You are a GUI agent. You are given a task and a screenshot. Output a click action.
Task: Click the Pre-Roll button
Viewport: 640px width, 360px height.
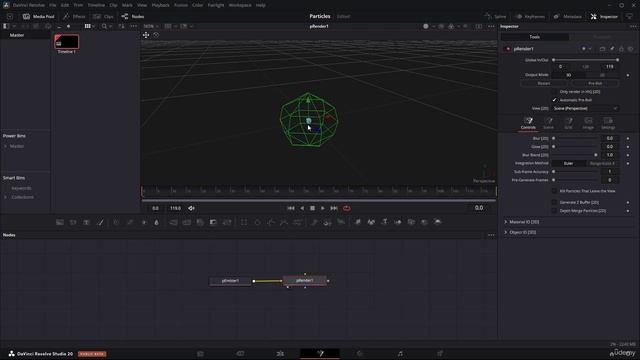pos(595,83)
